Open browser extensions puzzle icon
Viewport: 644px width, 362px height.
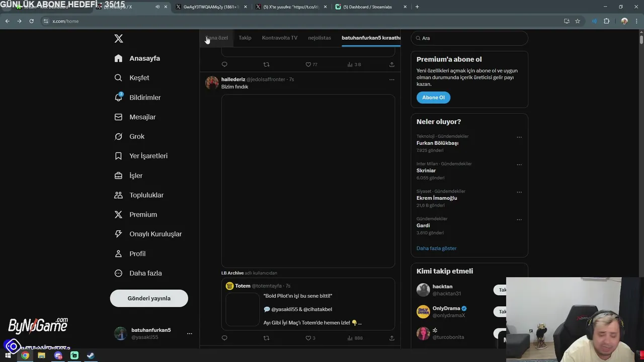point(606,21)
